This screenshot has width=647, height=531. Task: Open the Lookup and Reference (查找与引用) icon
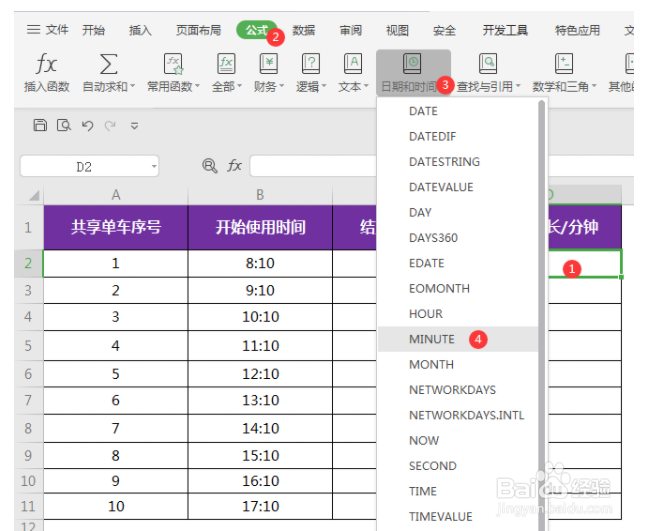[x=488, y=65]
